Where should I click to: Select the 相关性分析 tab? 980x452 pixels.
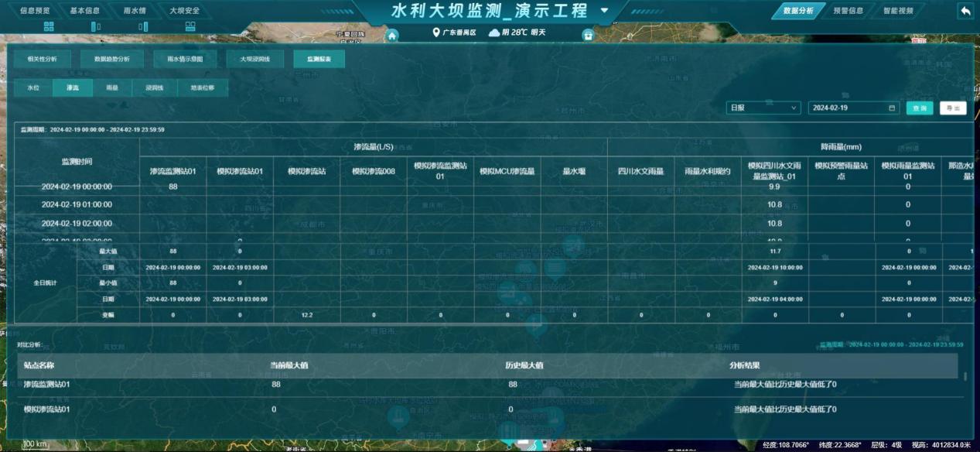tap(42, 59)
